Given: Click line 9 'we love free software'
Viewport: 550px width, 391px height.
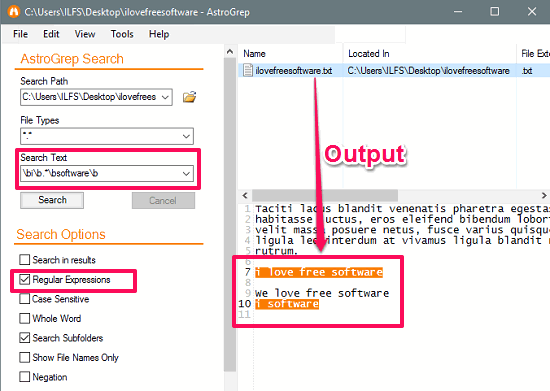Looking at the screenshot, I should [x=322, y=293].
